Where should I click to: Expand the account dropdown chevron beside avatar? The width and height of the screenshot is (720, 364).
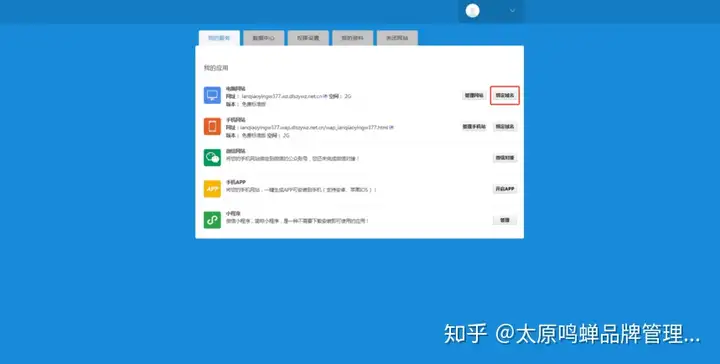pyautogui.click(x=512, y=11)
